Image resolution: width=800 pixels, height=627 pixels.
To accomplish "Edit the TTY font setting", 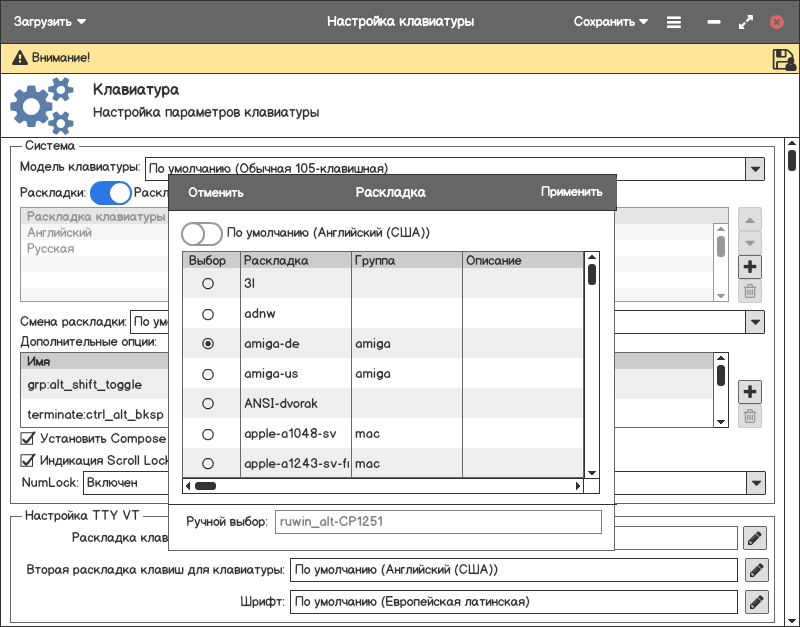I will [755, 602].
